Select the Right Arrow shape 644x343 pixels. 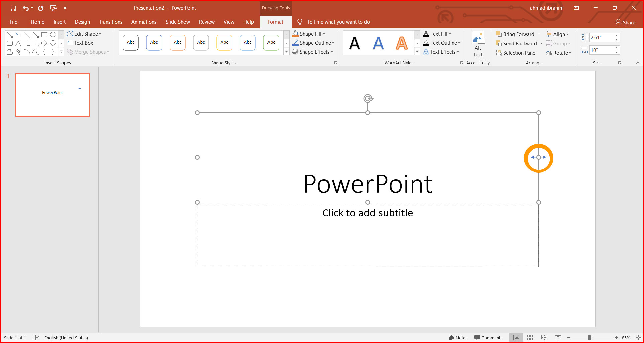tap(44, 43)
